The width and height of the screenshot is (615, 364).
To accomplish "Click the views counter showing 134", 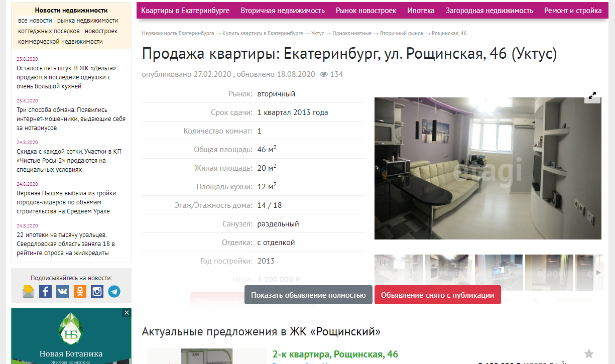I will (332, 74).
